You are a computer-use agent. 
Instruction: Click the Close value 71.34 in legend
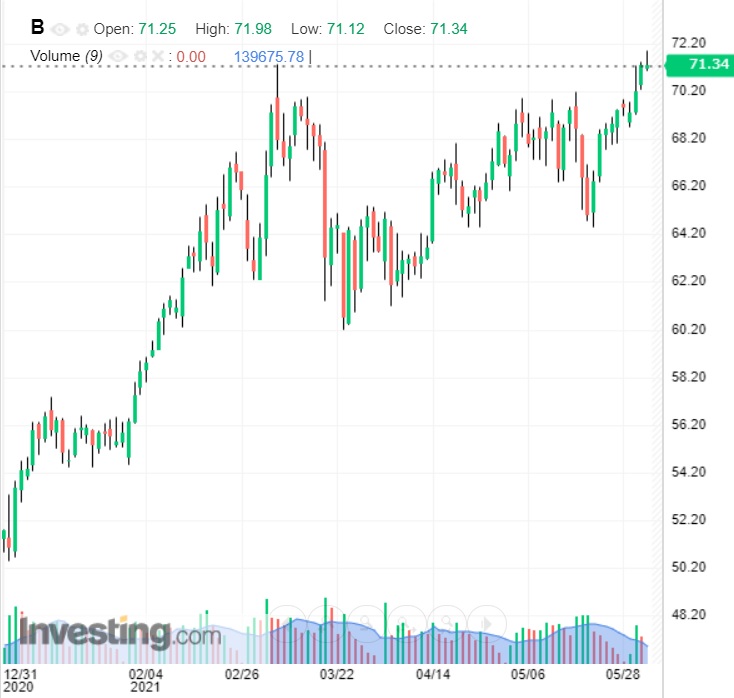(x=449, y=29)
